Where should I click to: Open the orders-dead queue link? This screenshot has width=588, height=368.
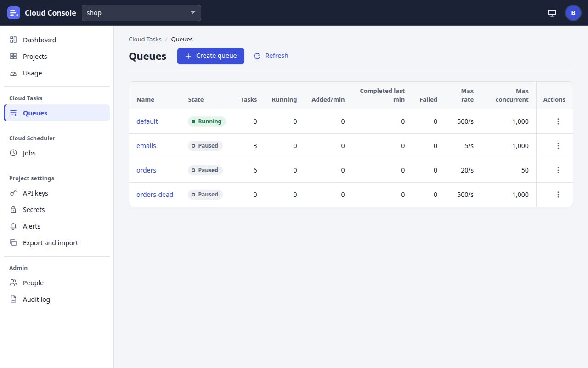pos(155,195)
